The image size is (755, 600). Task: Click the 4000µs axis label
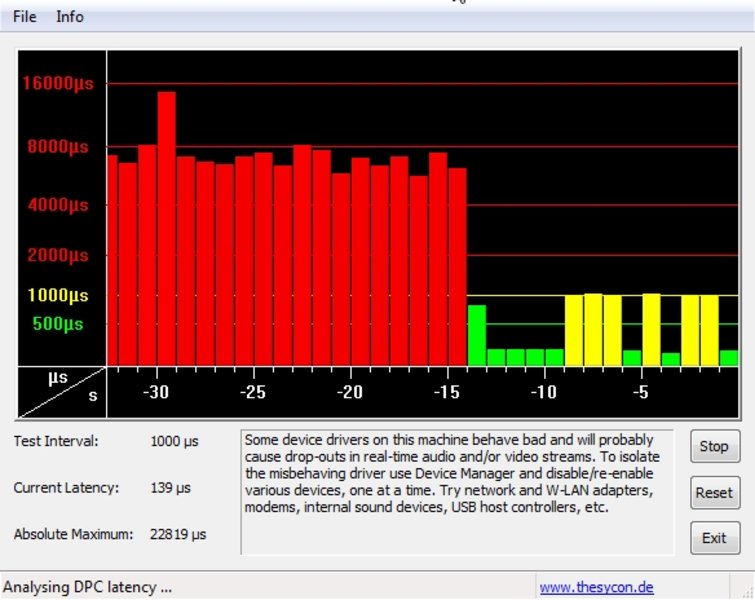point(58,205)
